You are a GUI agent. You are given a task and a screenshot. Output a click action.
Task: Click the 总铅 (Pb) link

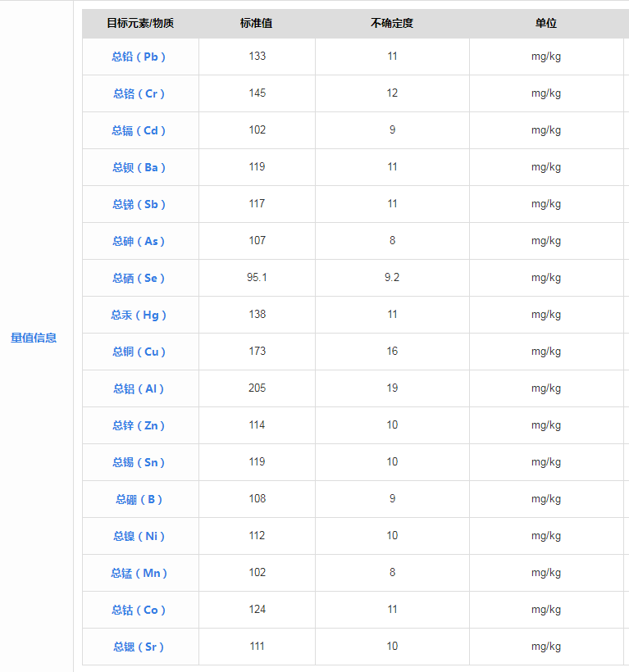(x=139, y=57)
